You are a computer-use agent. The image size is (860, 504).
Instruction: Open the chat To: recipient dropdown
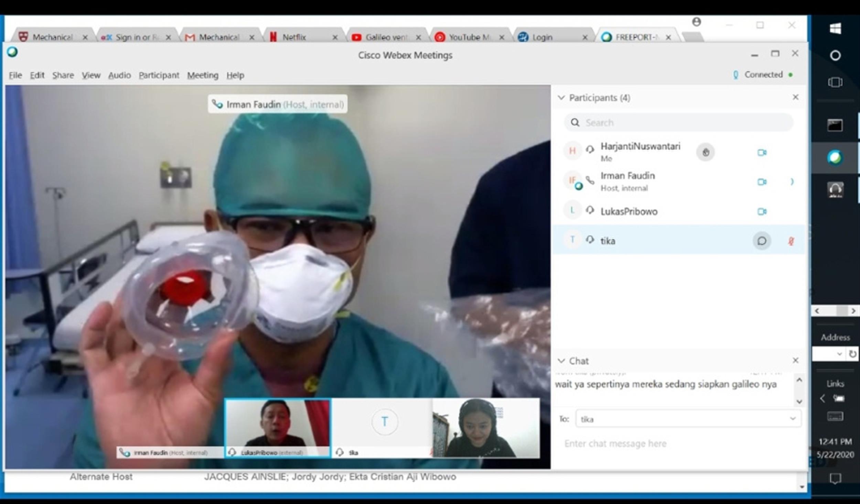[688, 419]
